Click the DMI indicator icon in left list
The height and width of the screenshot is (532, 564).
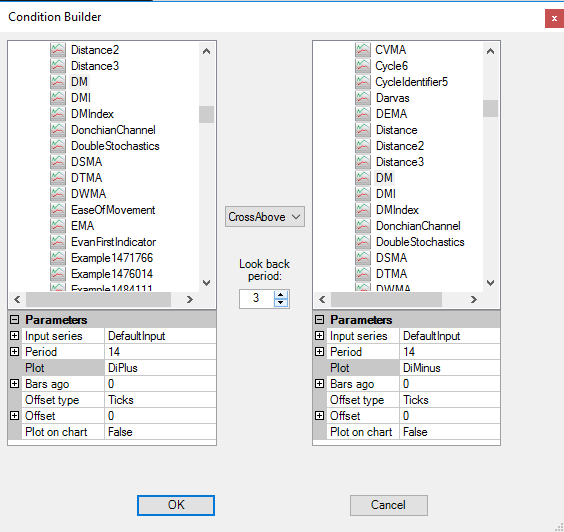coord(58,98)
